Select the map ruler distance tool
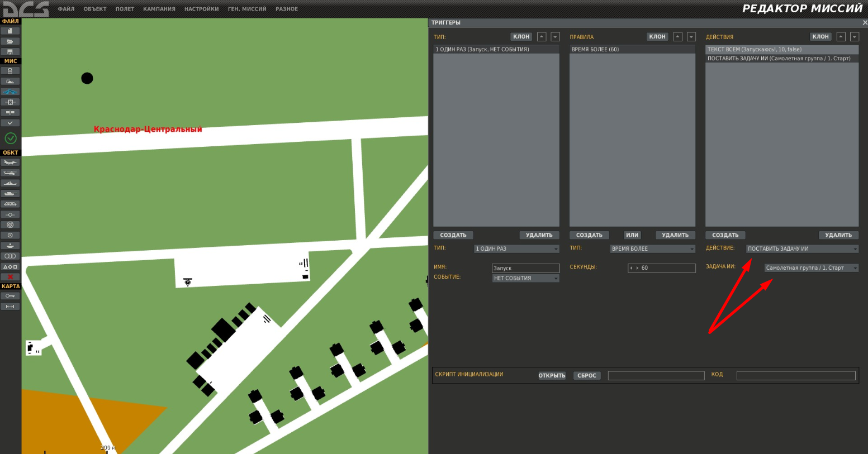Screen dimensions: 868x454 (x=10, y=307)
